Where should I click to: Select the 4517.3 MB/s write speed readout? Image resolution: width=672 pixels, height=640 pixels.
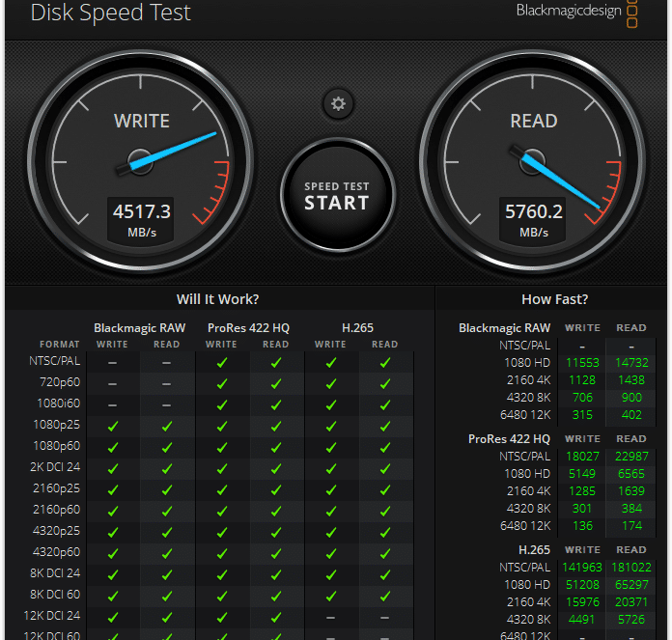coord(141,223)
